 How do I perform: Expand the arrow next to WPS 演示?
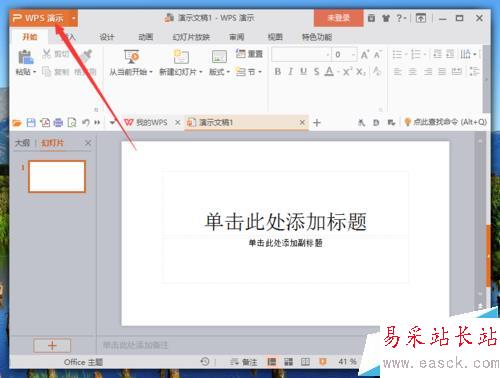click(x=73, y=18)
